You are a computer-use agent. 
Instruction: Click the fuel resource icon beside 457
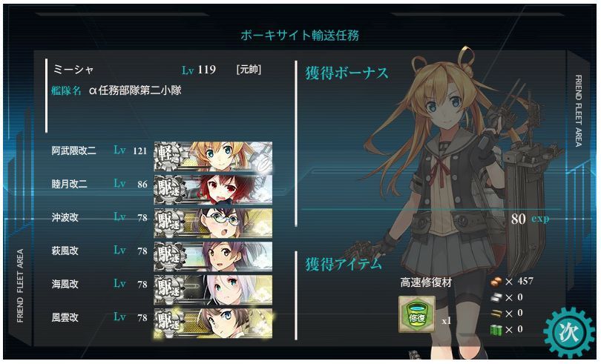coord(496,282)
